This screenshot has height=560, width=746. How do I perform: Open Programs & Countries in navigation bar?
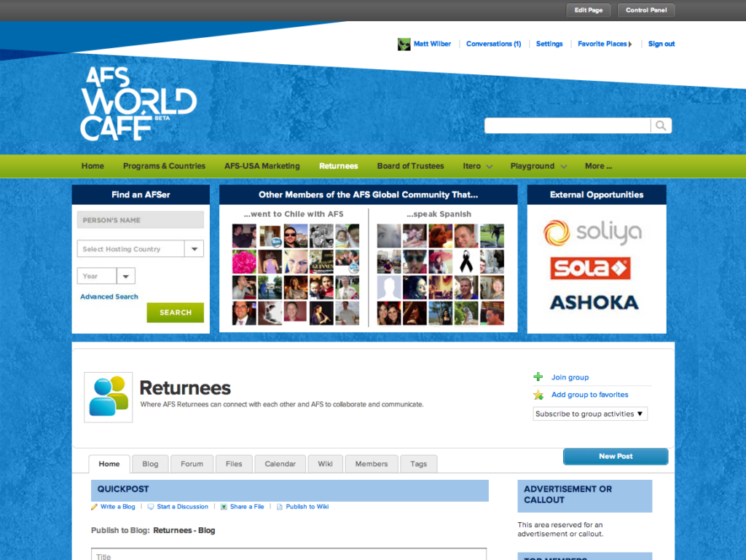pyautogui.click(x=164, y=166)
